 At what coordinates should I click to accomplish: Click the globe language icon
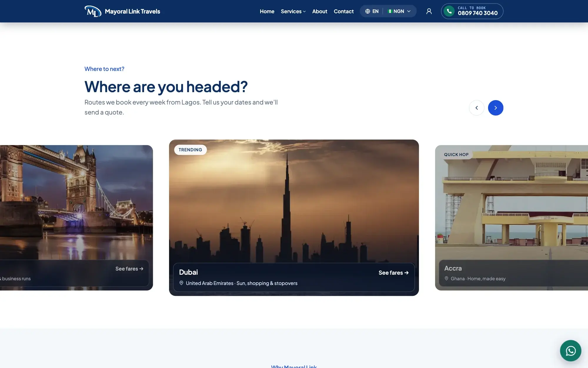367,11
